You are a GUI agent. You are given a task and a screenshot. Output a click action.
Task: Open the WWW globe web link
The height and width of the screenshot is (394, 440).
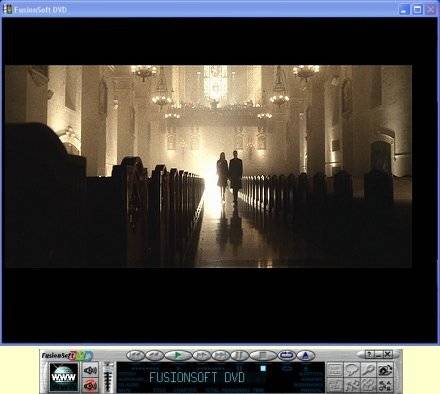click(64, 377)
